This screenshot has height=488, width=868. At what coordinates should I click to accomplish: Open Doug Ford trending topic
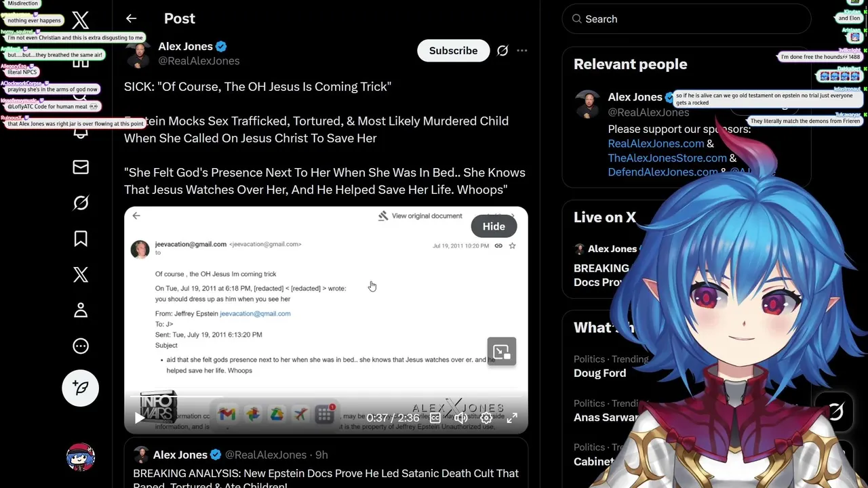click(599, 373)
